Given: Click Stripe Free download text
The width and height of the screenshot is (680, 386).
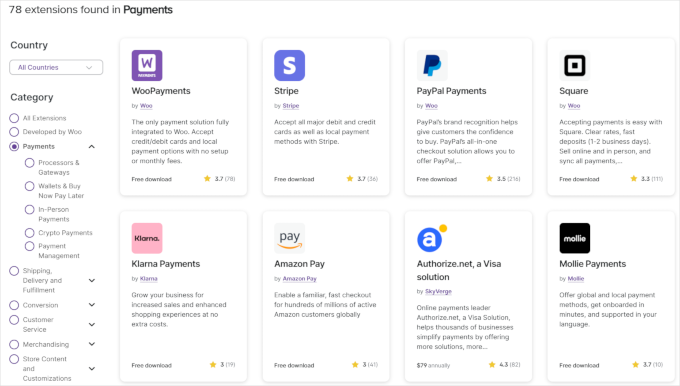Looking at the screenshot, I should 294,179.
